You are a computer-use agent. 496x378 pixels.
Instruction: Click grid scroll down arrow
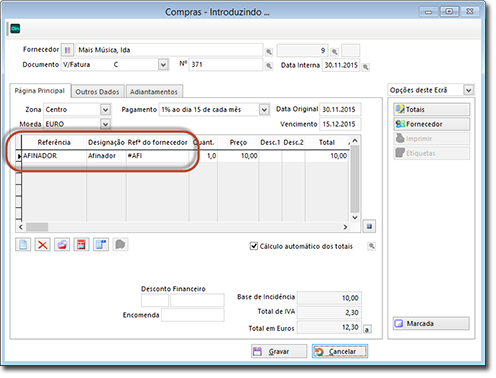(355, 217)
